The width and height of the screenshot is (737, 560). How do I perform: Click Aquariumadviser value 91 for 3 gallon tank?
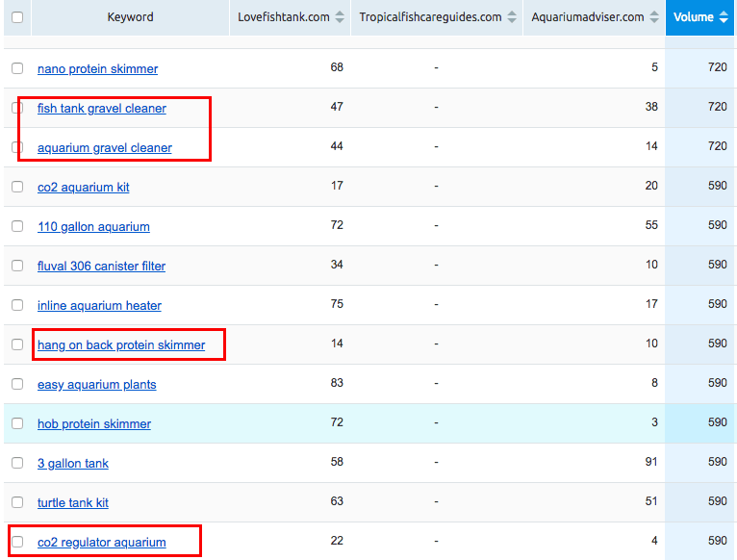[651, 462]
